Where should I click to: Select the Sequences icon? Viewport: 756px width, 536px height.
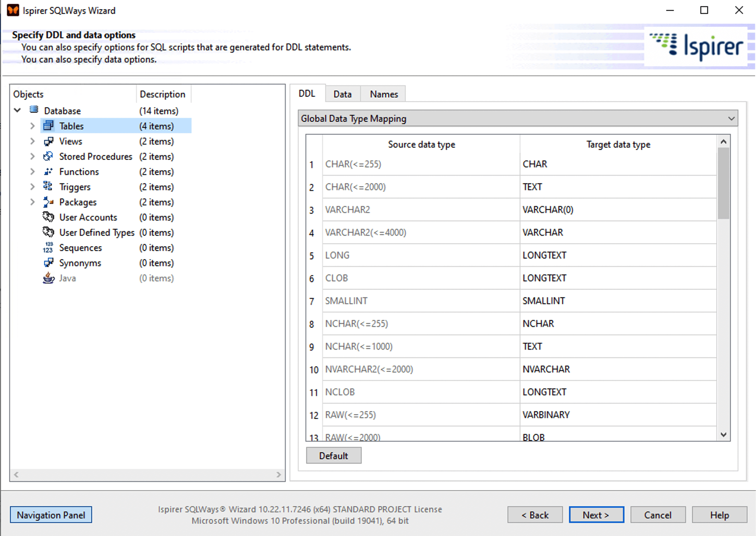pyautogui.click(x=48, y=247)
